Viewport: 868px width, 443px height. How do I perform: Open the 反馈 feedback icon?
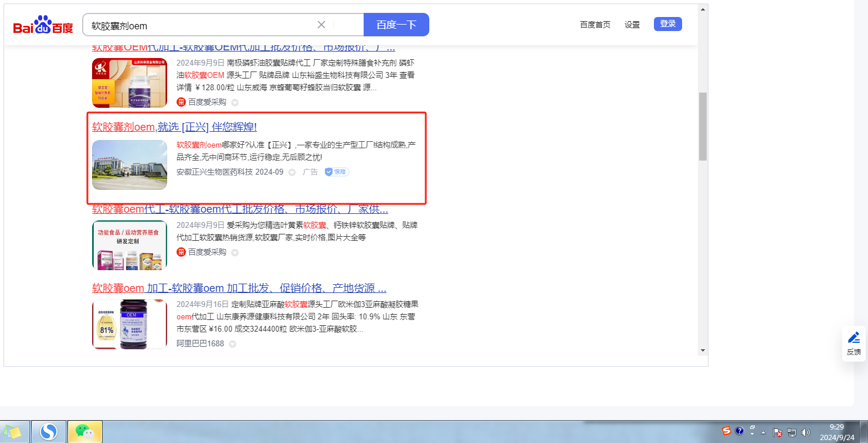tap(854, 343)
